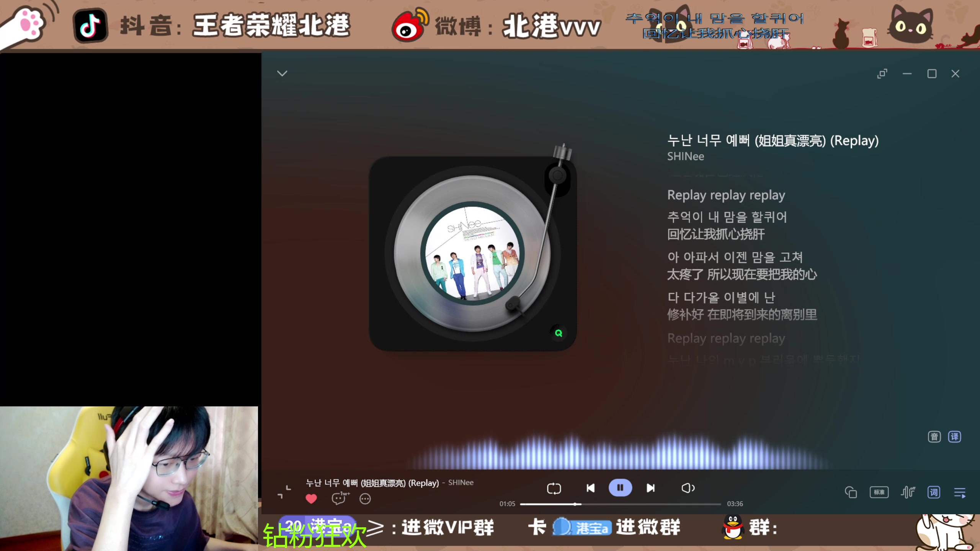Viewport: 980px width, 551px height.
Task: Toggle the loop playback mode icon
Action: coord(554,488)
